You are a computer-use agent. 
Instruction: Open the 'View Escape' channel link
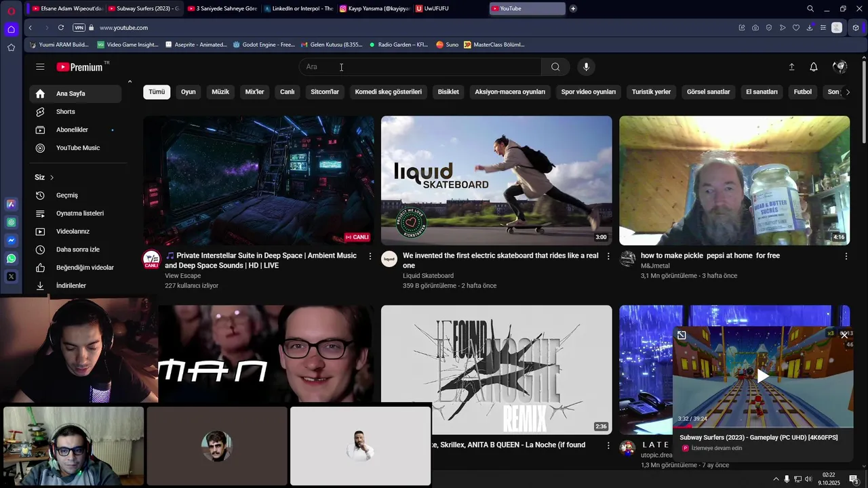click(x=182, y=276)
